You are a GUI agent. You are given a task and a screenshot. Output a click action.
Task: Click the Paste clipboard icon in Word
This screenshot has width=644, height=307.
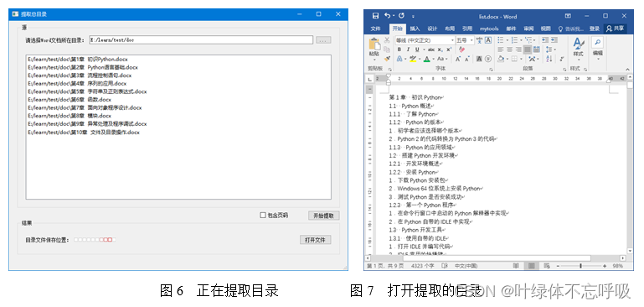pos(375,44)
